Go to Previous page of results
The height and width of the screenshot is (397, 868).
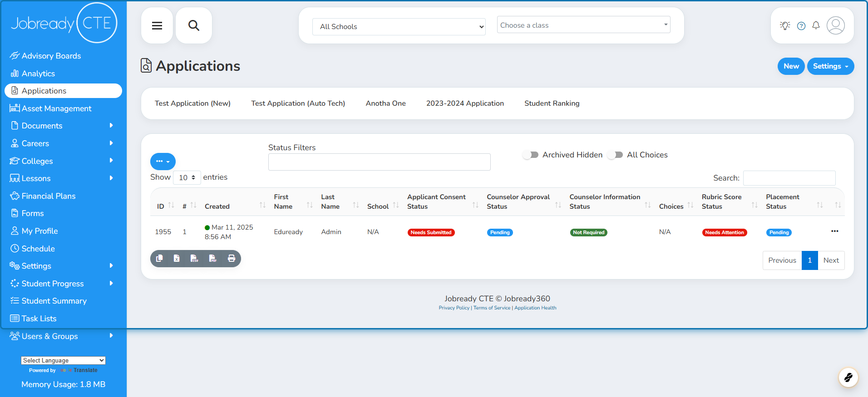(782, 260)
